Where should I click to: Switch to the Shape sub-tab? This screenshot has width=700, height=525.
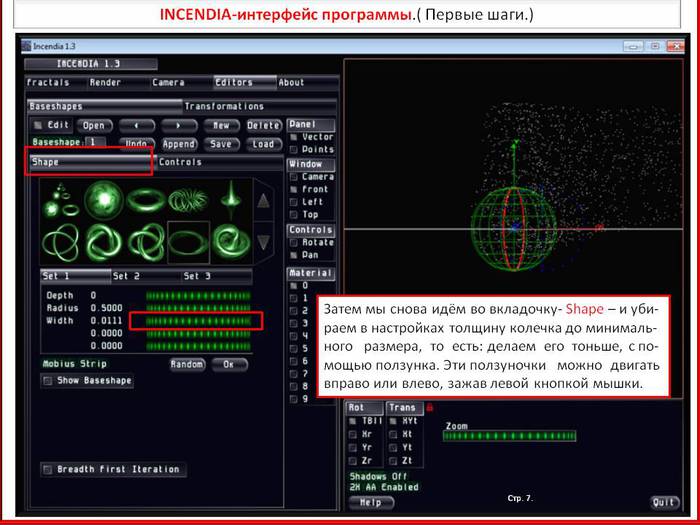[92, 162]
